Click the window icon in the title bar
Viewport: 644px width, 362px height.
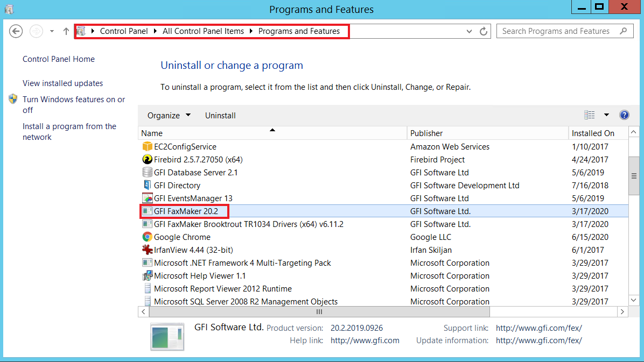coord(9,9)
